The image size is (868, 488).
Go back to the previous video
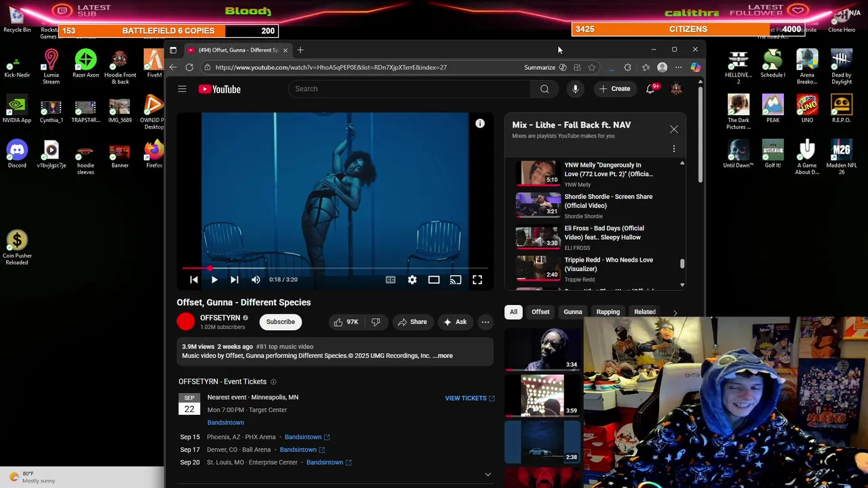click(194, 279)
